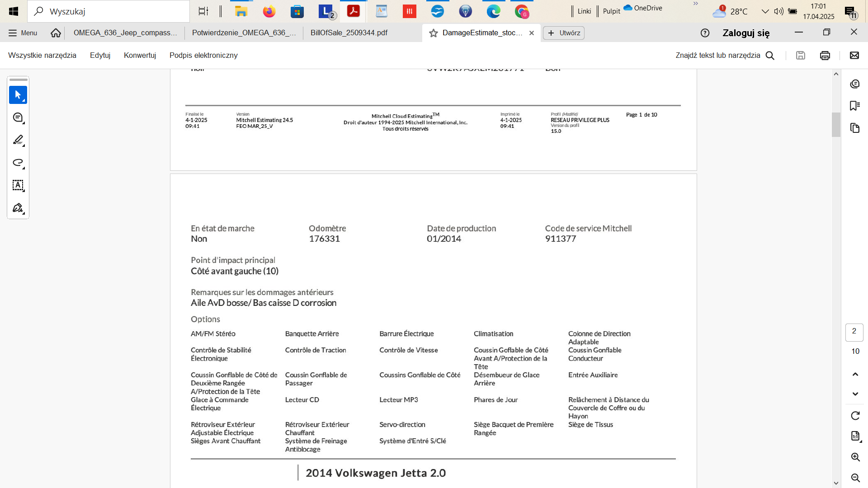Select the arrow selection tool
This screenshot has width=868, height=488.
(18, 95)
